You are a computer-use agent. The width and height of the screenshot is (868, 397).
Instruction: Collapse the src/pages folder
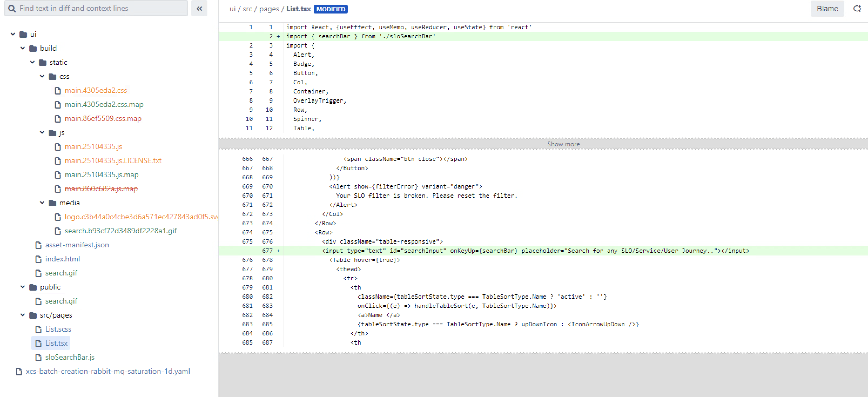23,315
